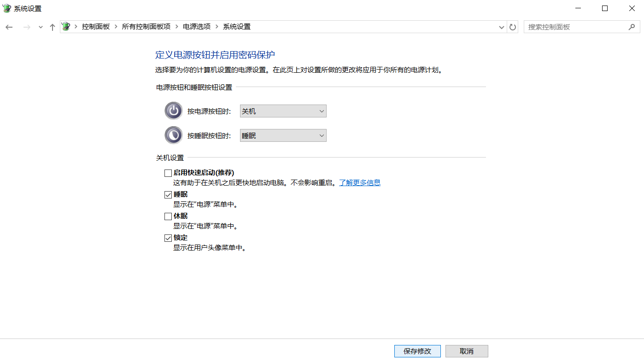Open the 按电源按钮时 dropdown
This screenshot has height=362, width=644.
(x=283, y=111)
